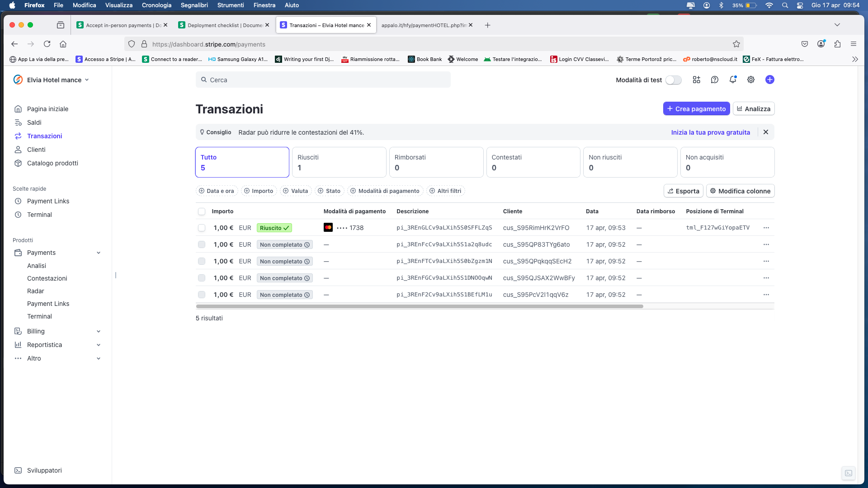Viewport: 868px width, 488px height.
Task: Click Inizia la tua prova gratuita link
Action: pos(710,132)
